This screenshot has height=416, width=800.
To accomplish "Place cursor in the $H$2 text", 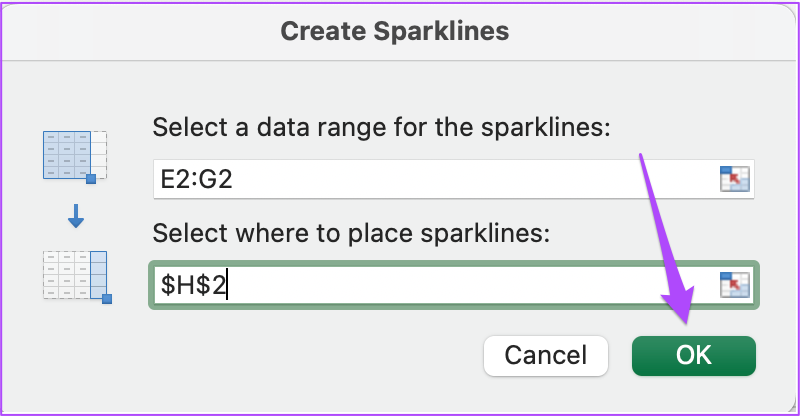I will 193,285.
